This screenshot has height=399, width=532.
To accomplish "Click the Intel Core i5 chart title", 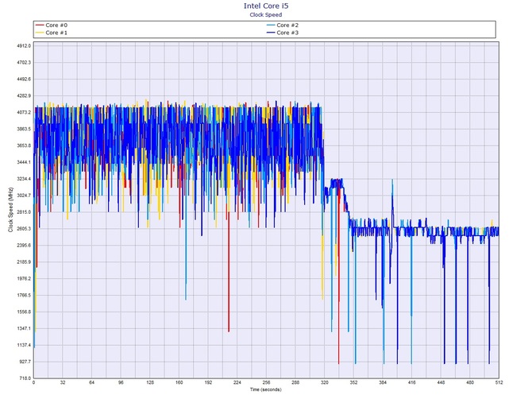I will click(x=266, y=6).
